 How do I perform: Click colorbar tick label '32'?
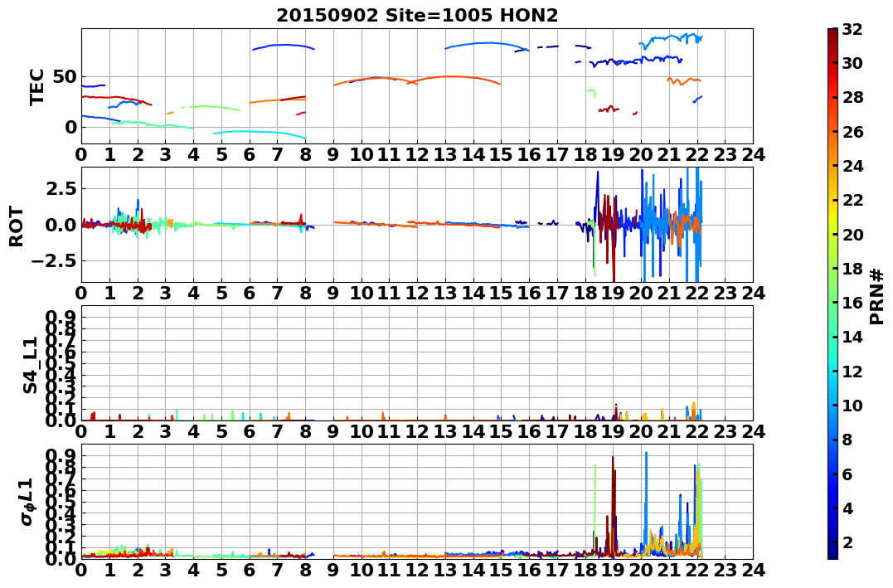click(852, 29)
